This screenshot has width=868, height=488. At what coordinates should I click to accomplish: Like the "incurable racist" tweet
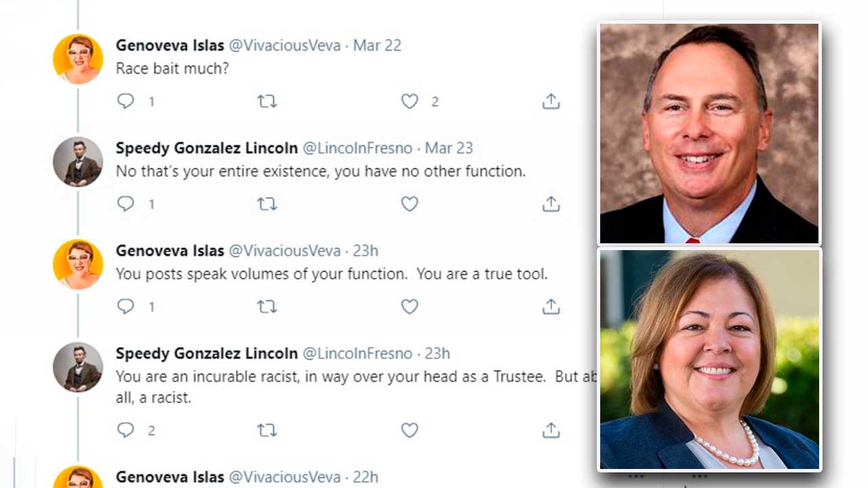(410, 430)
